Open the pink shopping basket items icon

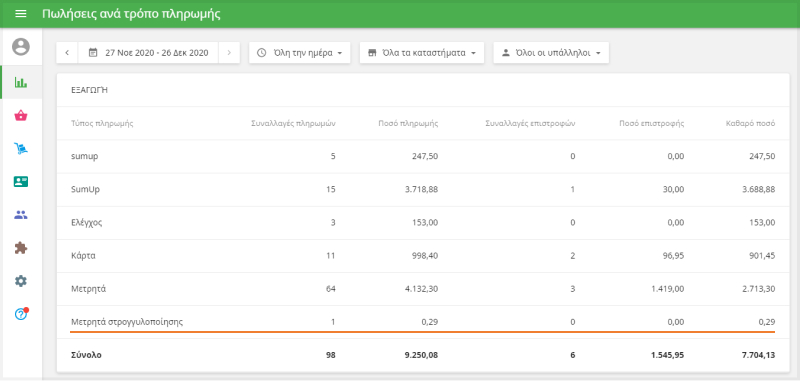(x=21, y=116)
